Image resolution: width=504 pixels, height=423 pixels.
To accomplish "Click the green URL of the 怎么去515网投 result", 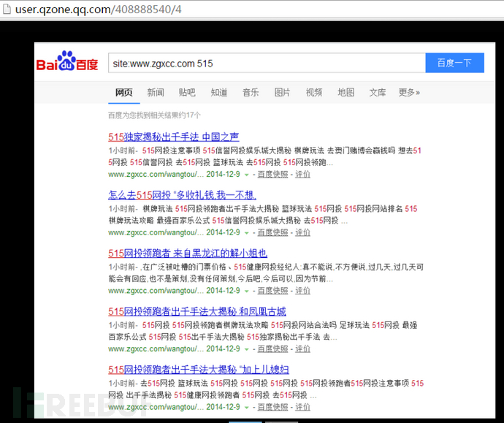I will tap(156, 232).
